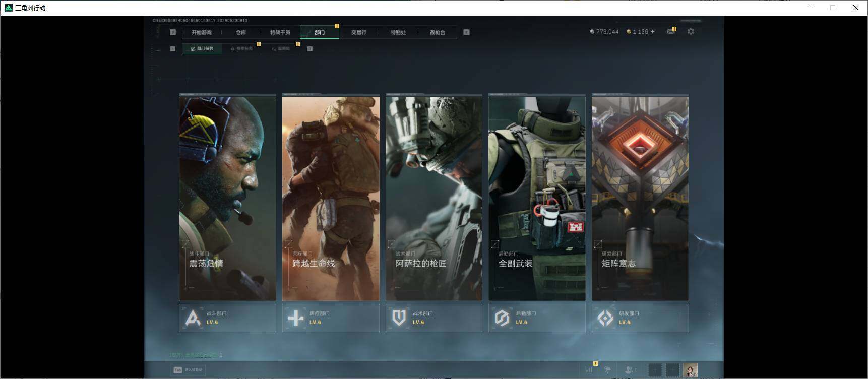Viewport: 868px width, 379px height.
Task: Close the 三角洲行动 window
Action: click(856, 8)
